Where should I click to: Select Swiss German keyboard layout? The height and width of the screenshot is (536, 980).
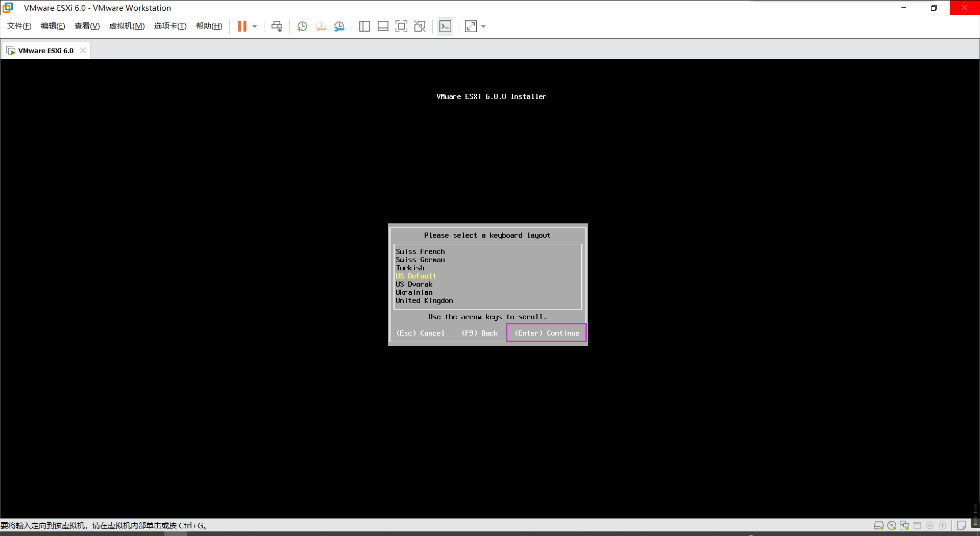[421, 260]
